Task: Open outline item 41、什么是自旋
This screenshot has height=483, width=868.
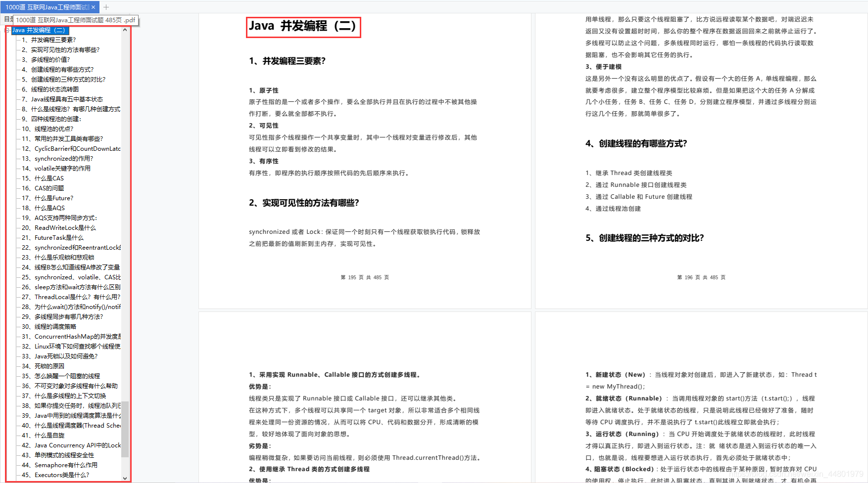Action: click(x=43, y=436)
